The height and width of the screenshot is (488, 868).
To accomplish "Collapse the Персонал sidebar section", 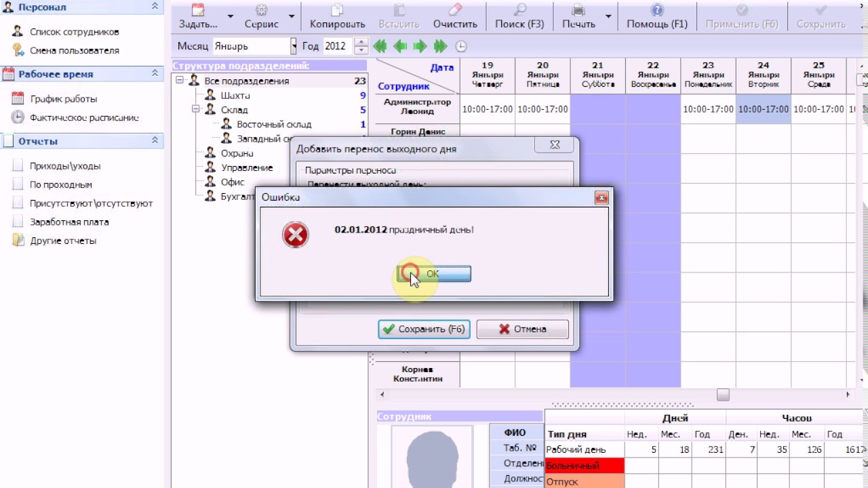I will pos(155,6).
